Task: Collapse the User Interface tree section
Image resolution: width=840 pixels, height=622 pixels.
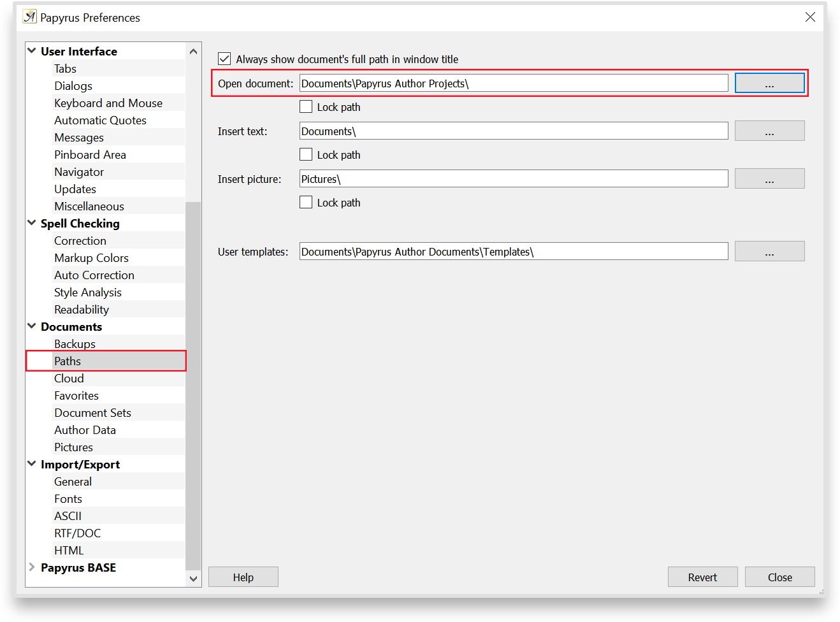Action: [x=32, y=50]
